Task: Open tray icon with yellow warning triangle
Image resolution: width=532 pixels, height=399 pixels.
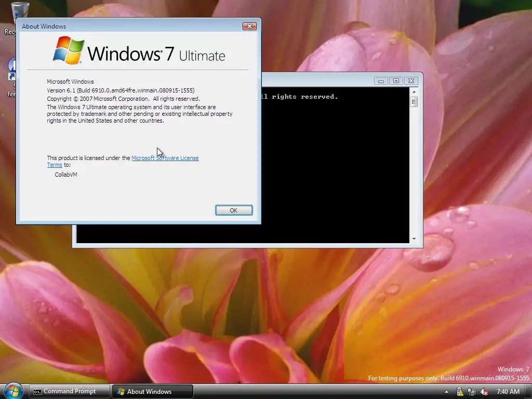Action: [459, 392]
